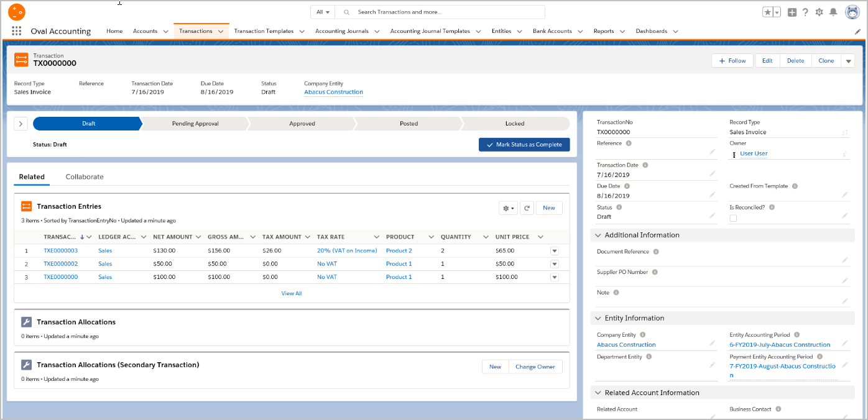Click the Follow button
This screenshot has width=868, height=420.
pyautogui.click(x=732, y=61)
